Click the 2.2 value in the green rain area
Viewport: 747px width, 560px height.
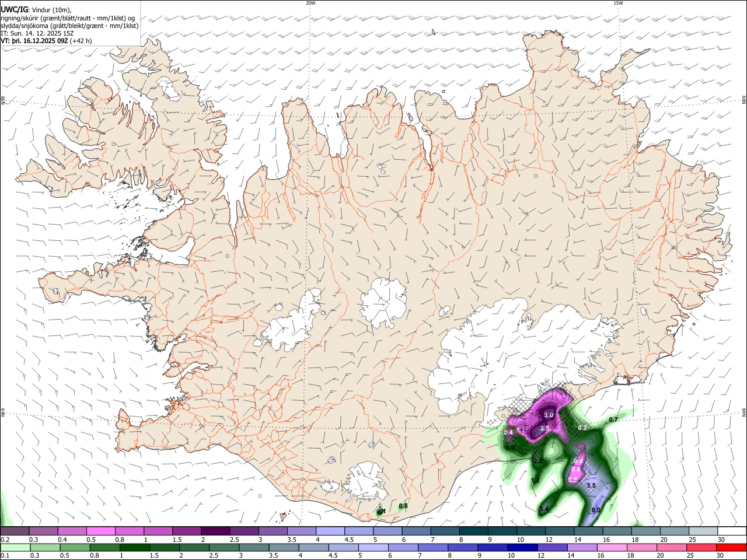point(538,461)
